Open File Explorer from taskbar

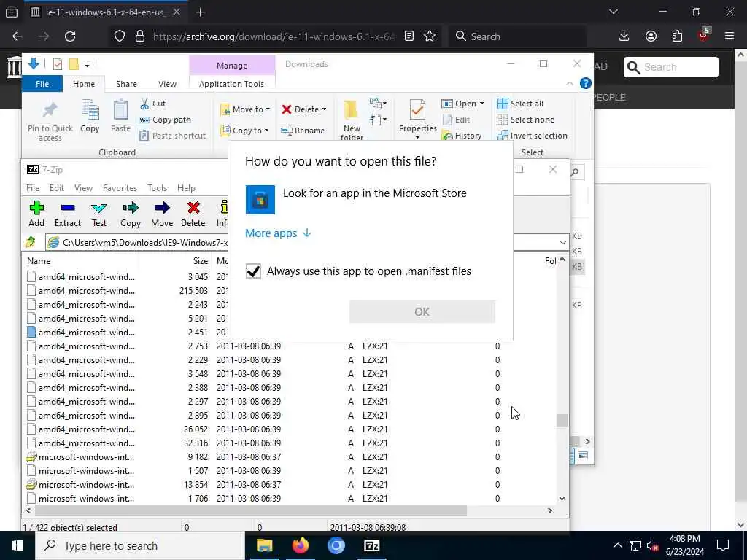point(264,545)
